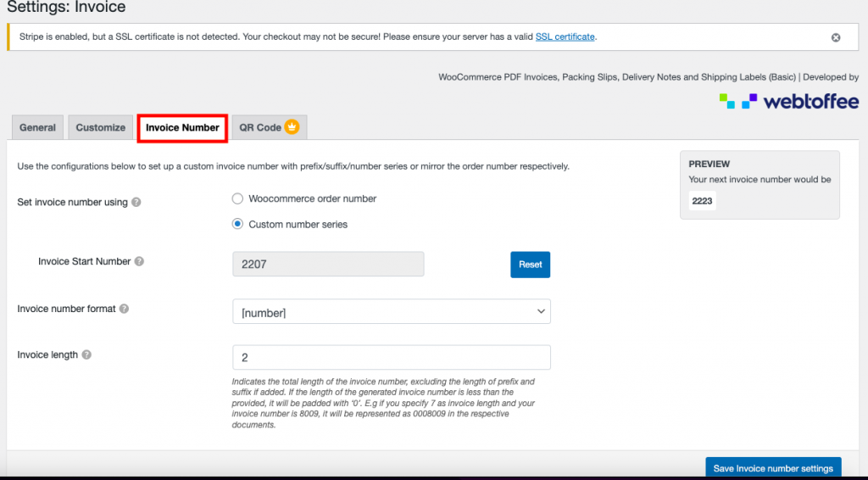Switch to the General tab
Screen dimensions: 868x480
(x=37, y=127)
